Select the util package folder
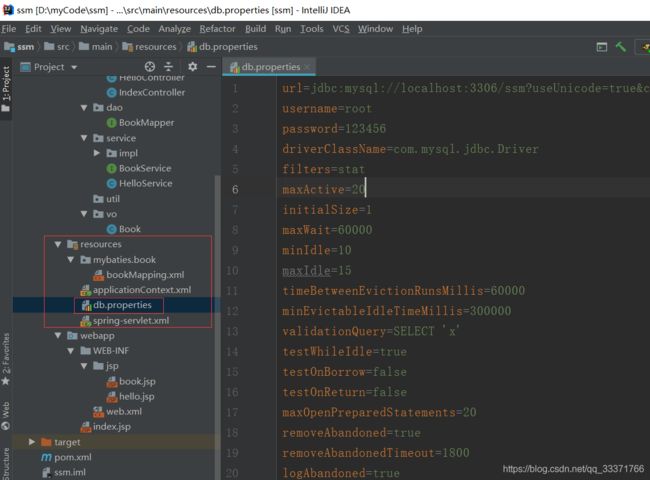Screen dimensions: 650x480 pos(107,199)
